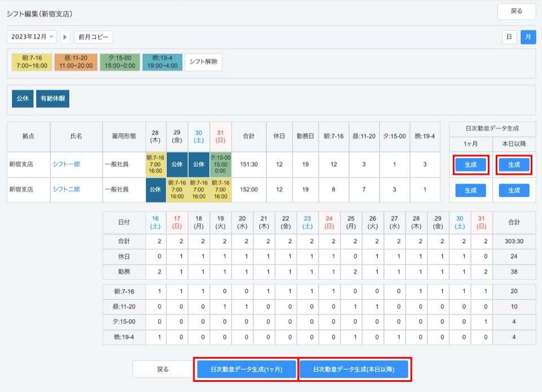The image size is (542, 392).
Task: Switch to 日 (day) view
Action: (x=509, y=37)
